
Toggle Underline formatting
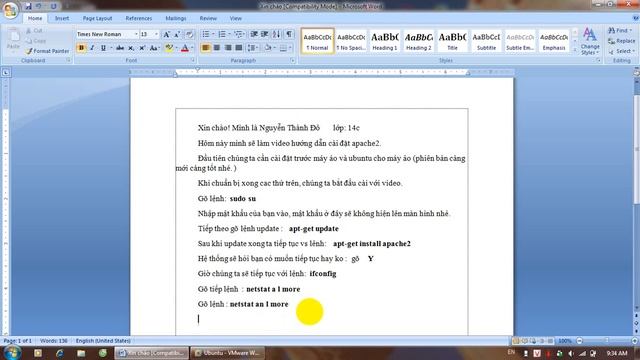coord(103,48)
